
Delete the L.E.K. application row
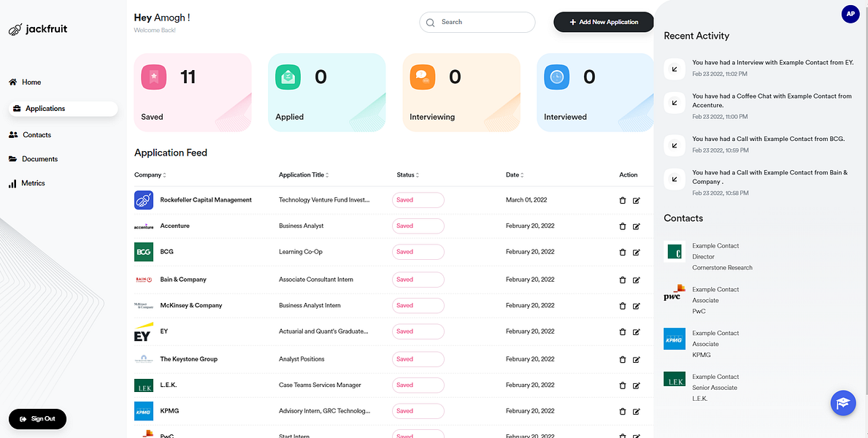coord(622,385)
